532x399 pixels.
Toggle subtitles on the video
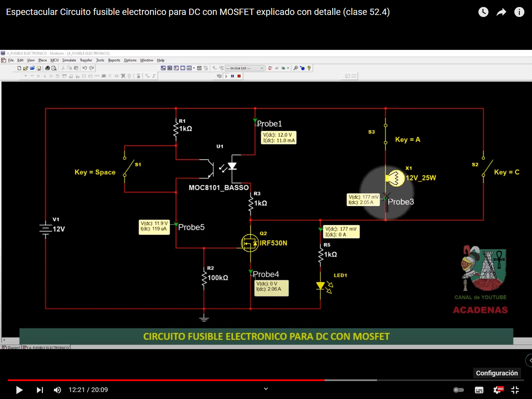[479, 390]
